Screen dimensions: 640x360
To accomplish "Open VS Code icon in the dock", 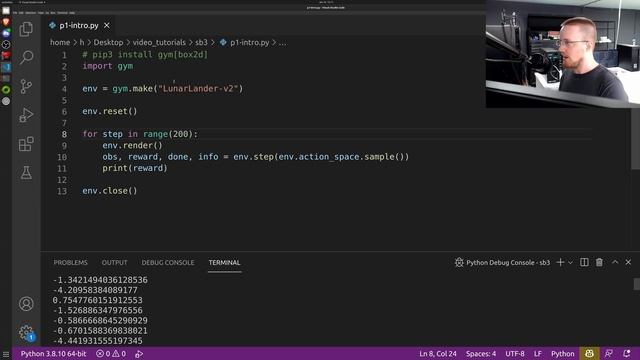I will tap(6, 67).
